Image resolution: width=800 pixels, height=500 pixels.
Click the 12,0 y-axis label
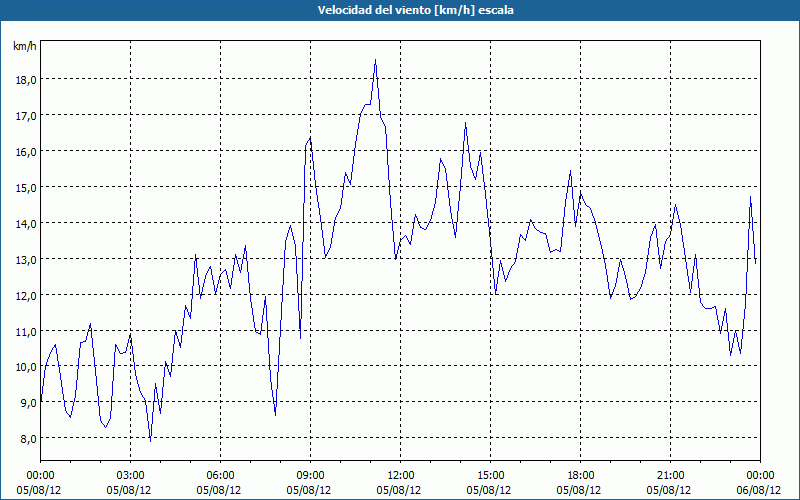point(26,295)
